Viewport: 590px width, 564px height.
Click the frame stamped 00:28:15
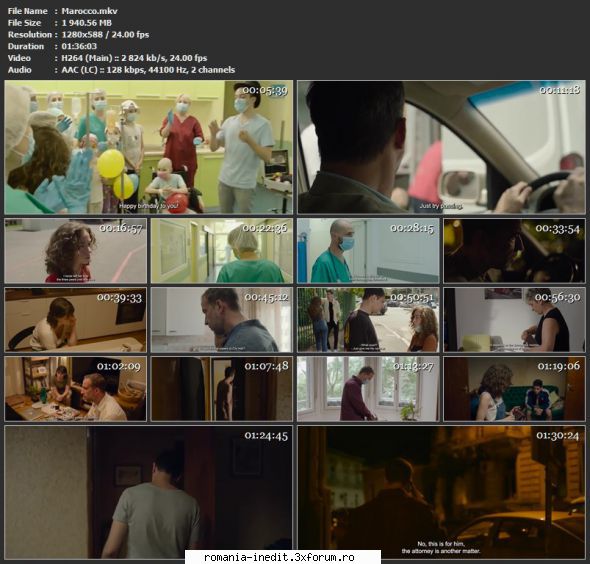point(368,251)
